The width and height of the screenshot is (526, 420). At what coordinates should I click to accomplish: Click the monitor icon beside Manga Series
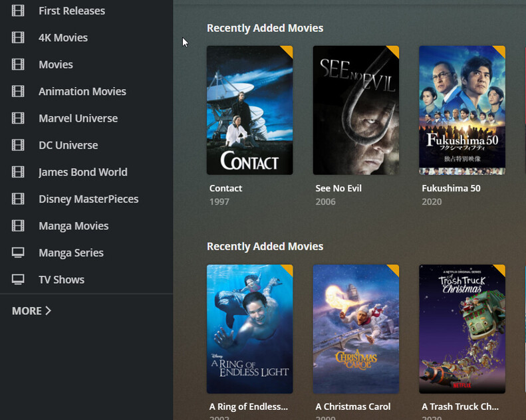[18, 253]
